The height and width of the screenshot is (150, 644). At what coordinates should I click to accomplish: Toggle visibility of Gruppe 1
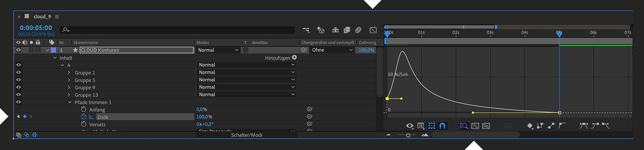pos(19,72)
